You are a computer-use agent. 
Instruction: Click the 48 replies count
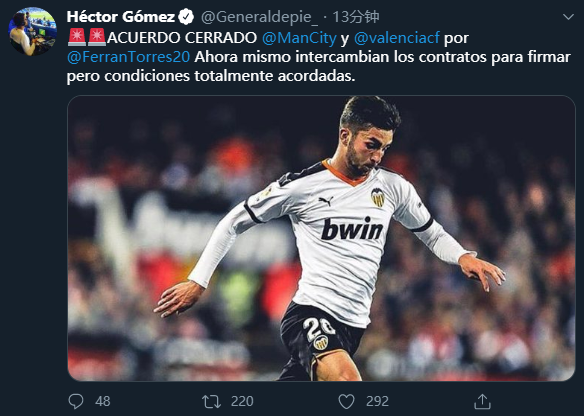tap(103, 401)
